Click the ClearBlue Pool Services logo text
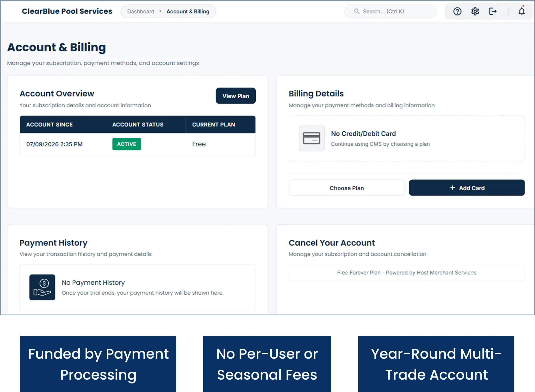This screenshot has width=535, height=392. pos(67,11)
